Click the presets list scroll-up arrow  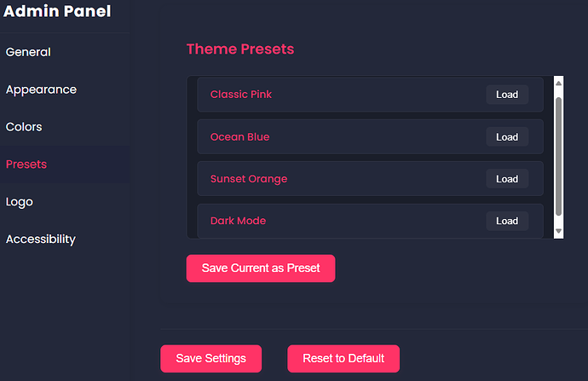559,84
